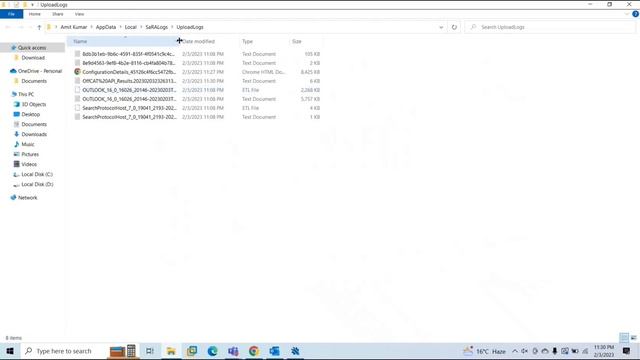Open the weather 16°C Haze widget
This screenshot has width=640, height=360.
coord(484,351)
